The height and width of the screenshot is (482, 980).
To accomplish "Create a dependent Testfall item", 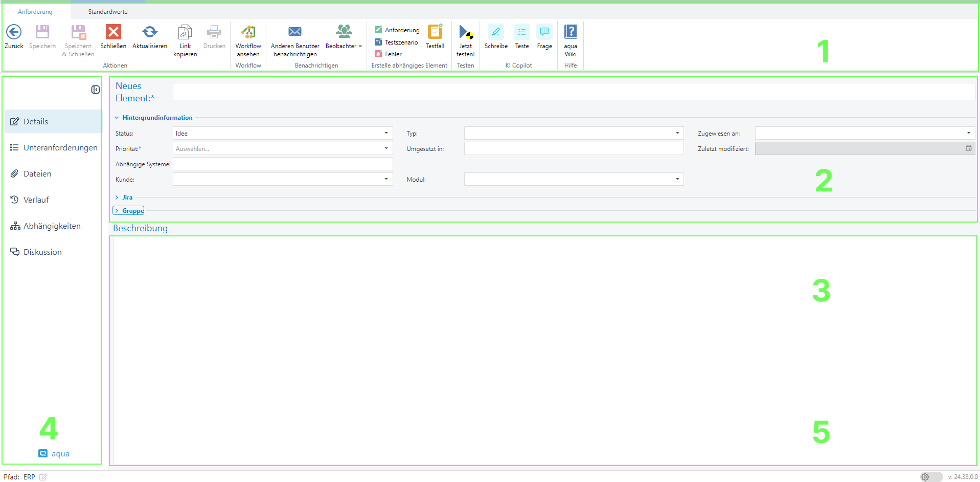I will click(x=435, y=32).
